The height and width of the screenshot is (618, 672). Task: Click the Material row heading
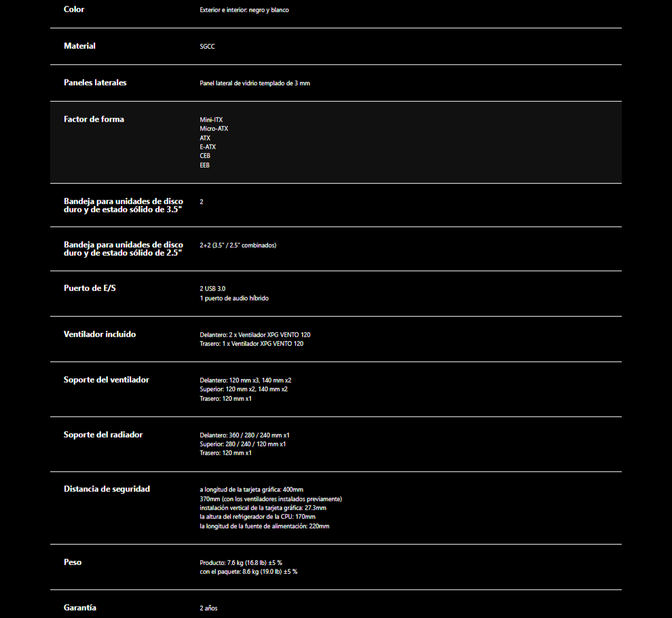point(79,46)
